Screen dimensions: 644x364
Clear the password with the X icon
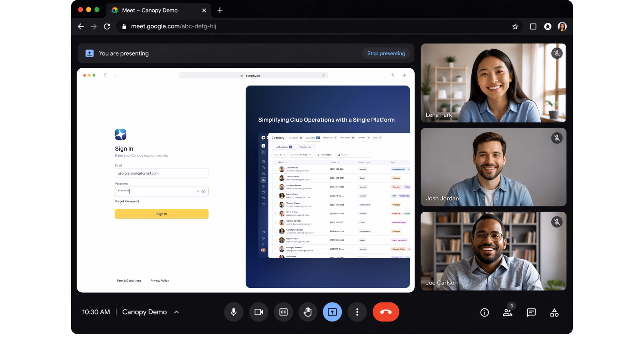(198, 191)
